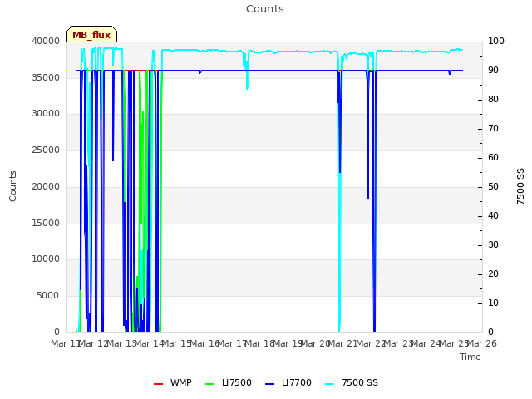Image resolution: width=532 pixels, height=399 pixels.
Task: Select the LI7700 legend entry
Action: 288,382
